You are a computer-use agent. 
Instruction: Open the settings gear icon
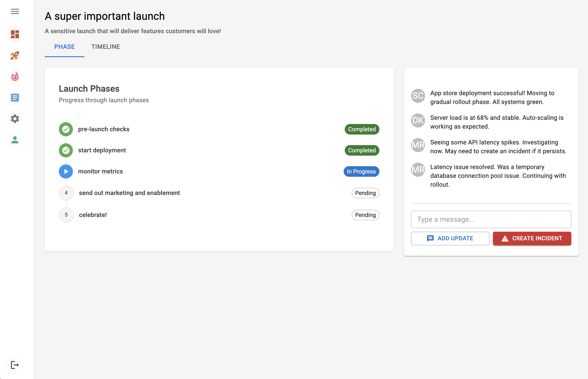point(15,119)
